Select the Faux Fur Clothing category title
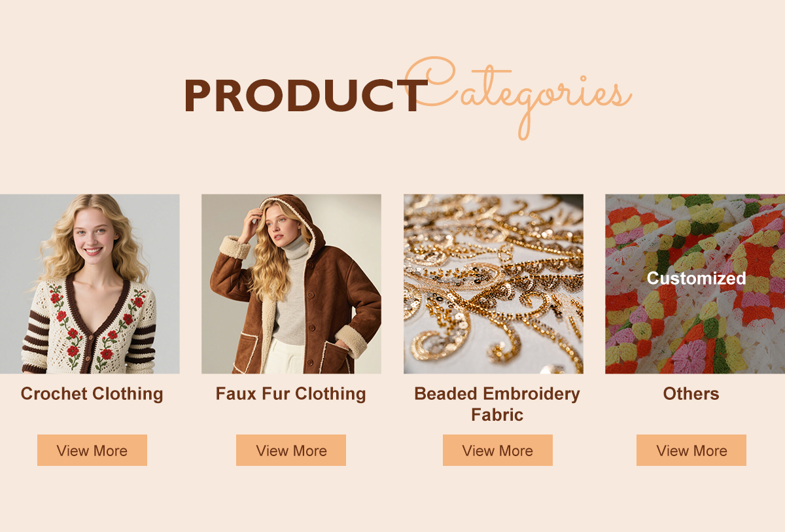 pos(291,394)
